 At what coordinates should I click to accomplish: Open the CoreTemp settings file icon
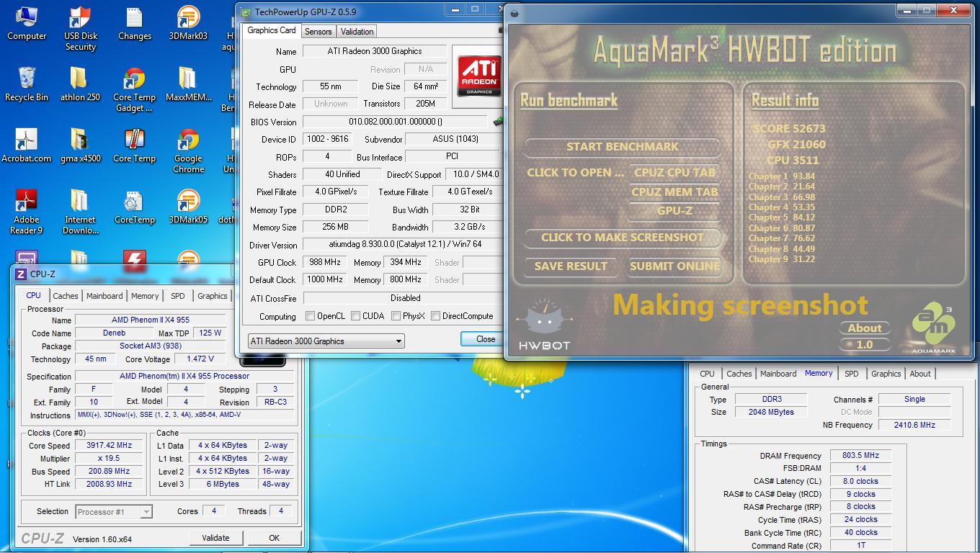coord(134,207)
